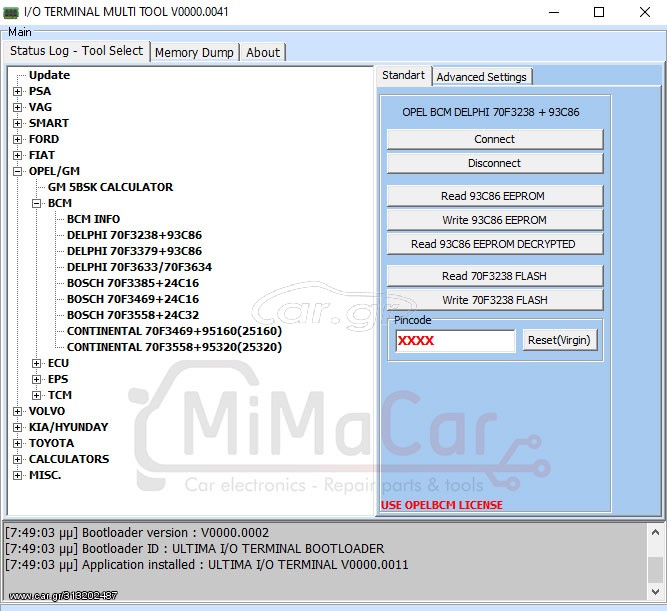Click the Connect button

click(495, 139)
